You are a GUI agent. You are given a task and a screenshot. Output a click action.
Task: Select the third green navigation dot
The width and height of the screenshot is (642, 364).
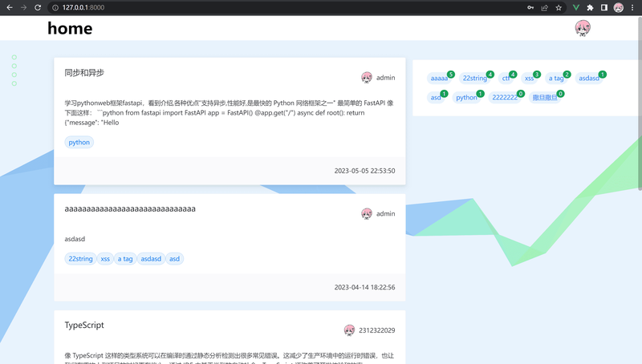(14, 75)
